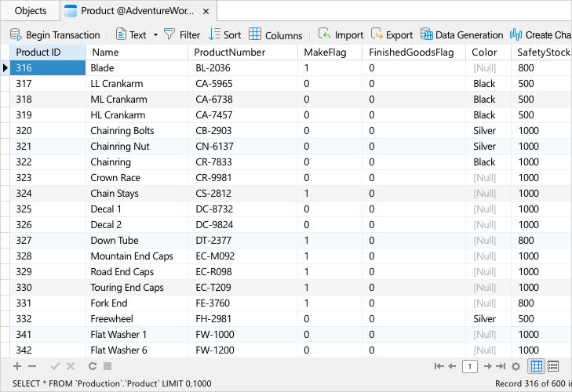Click product number CN-6137

243,147
